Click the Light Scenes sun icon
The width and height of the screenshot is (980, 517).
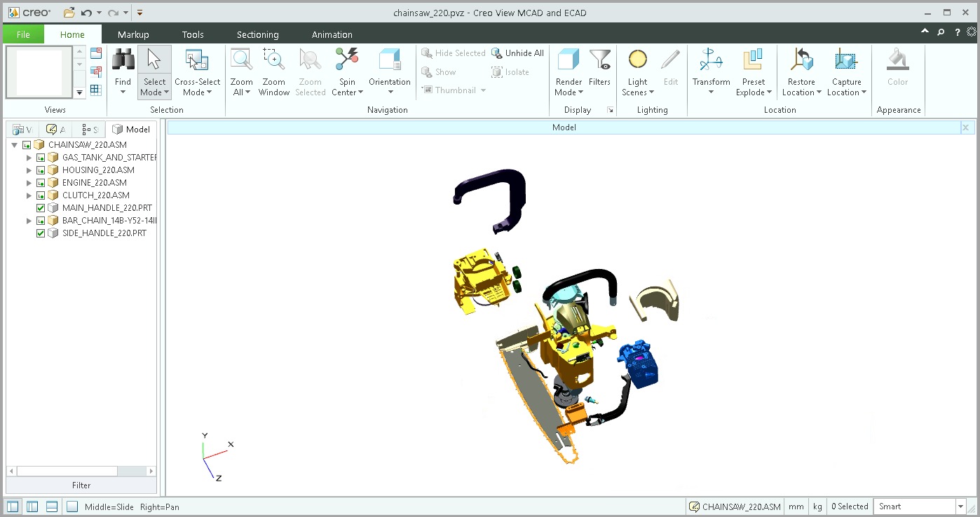point(637,60)
